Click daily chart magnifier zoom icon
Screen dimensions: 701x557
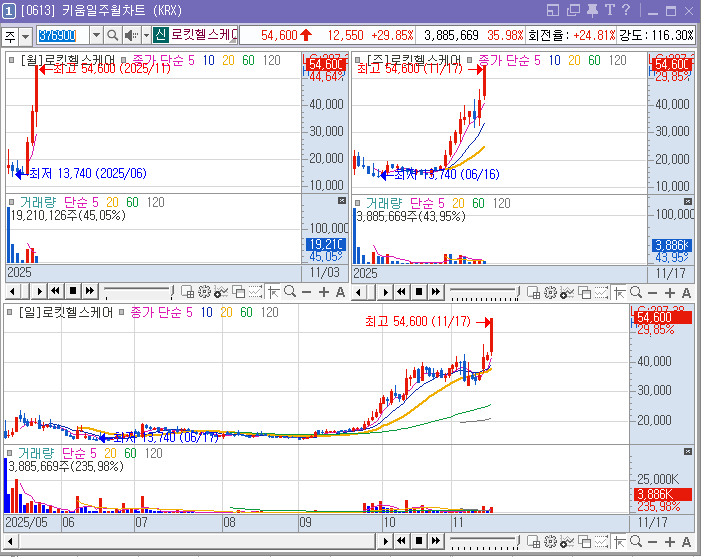(636, 541)
